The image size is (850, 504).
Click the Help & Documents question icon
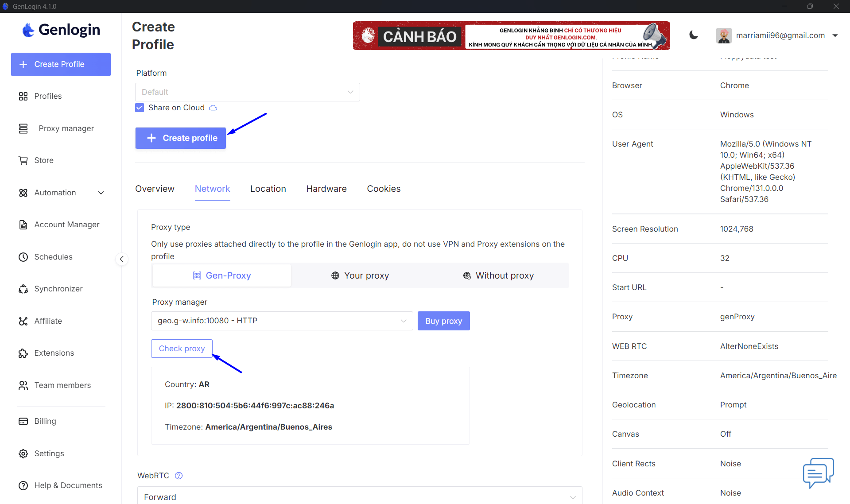pyautogui.click(x=23, y=485)
